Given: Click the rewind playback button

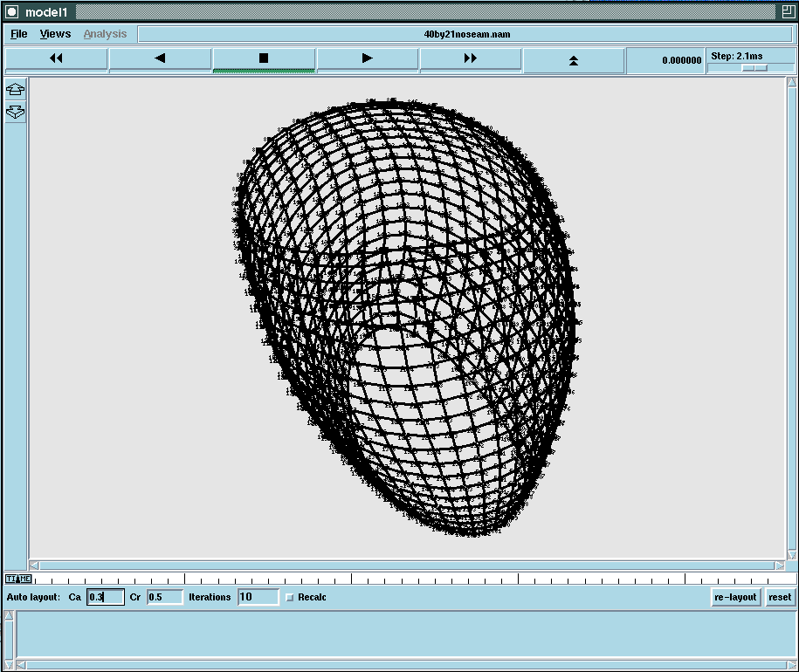Looking at the screenshot, I should pos(56,58).
